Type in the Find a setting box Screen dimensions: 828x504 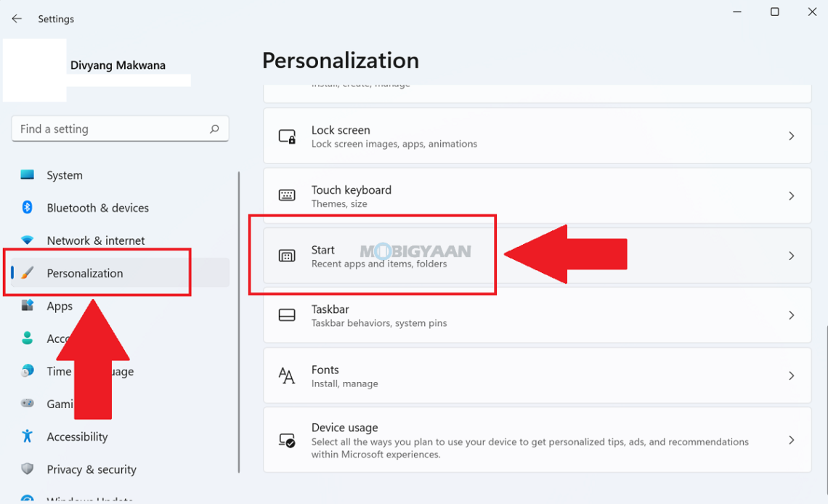(109, 129)
